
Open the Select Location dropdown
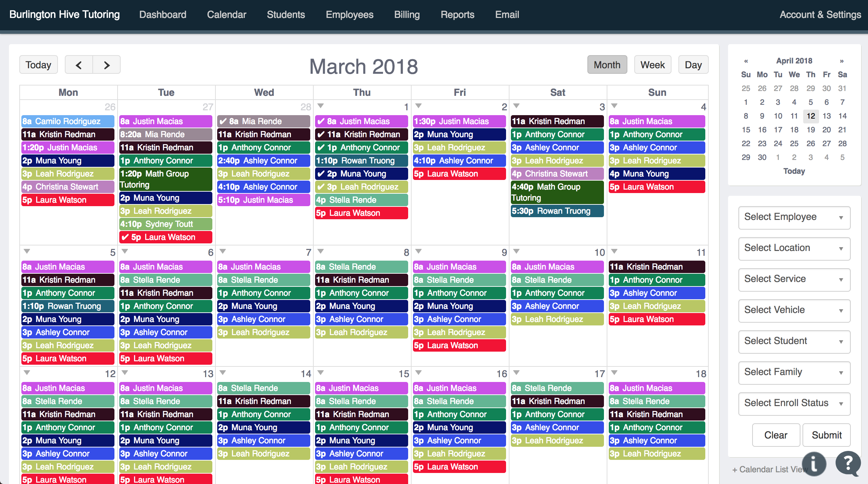coord(794,249)
